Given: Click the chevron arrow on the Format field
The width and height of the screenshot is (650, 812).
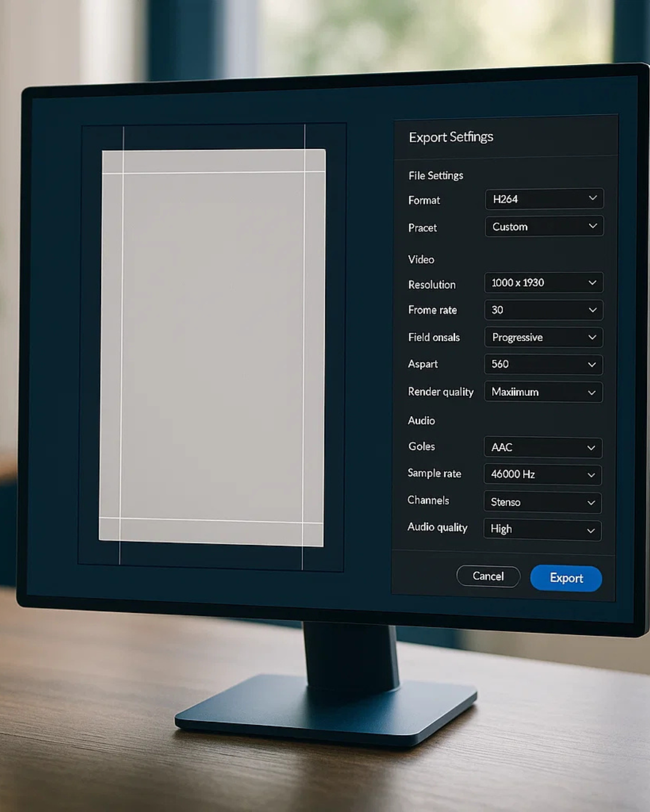Looking at the screenshot, I should 592,198.
